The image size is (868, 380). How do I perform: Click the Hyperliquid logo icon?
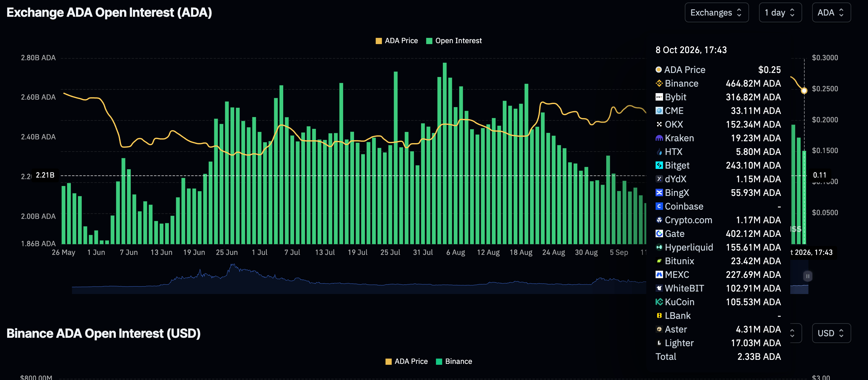[659, 247]
